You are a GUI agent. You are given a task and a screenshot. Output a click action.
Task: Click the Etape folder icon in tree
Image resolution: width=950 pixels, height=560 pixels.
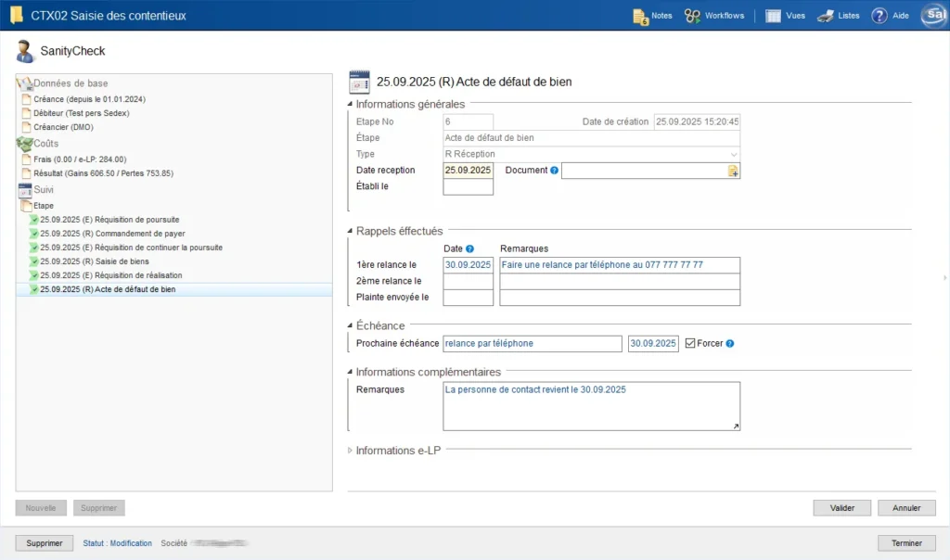click(x=26, y=206)
